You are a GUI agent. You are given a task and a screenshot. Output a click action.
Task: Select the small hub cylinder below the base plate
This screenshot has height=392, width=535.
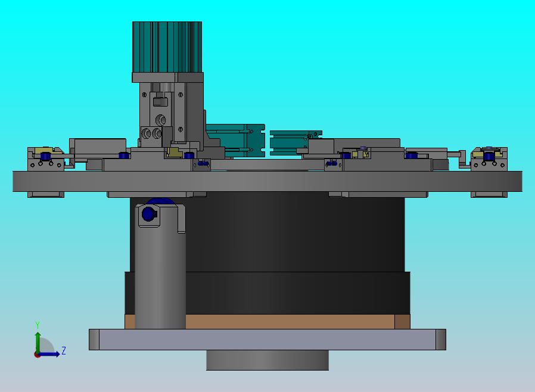coord(267,360)
